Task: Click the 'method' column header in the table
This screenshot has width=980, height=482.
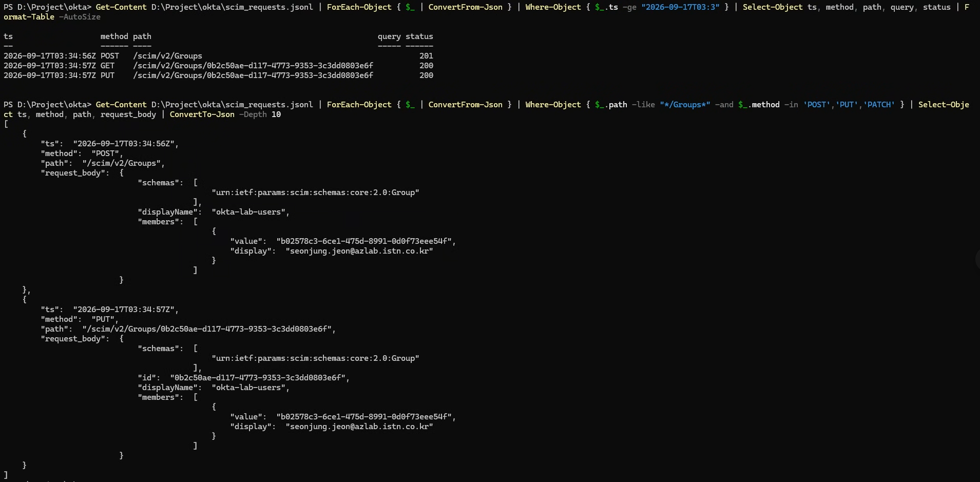Action: click(x=114, y=36)
